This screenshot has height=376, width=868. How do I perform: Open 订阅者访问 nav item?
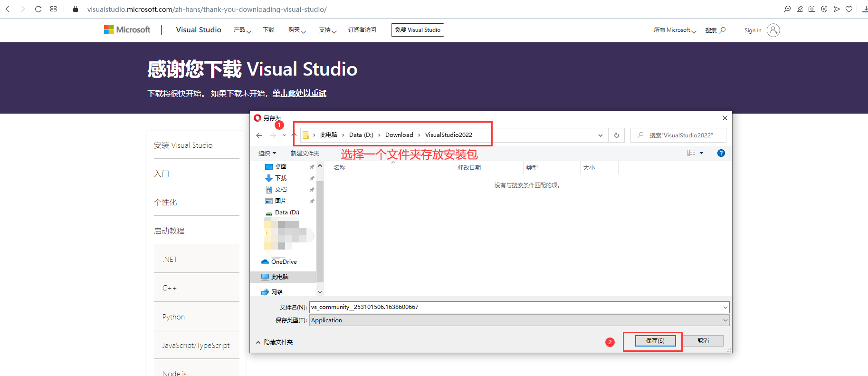click(362, 30)
